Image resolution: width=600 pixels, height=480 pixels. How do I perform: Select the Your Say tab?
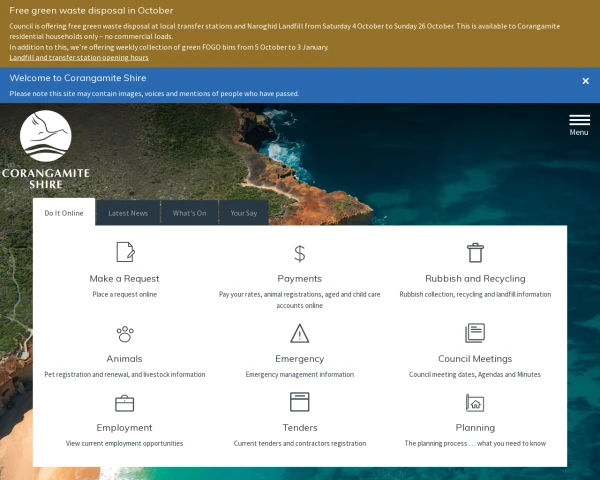click(244, 213)
